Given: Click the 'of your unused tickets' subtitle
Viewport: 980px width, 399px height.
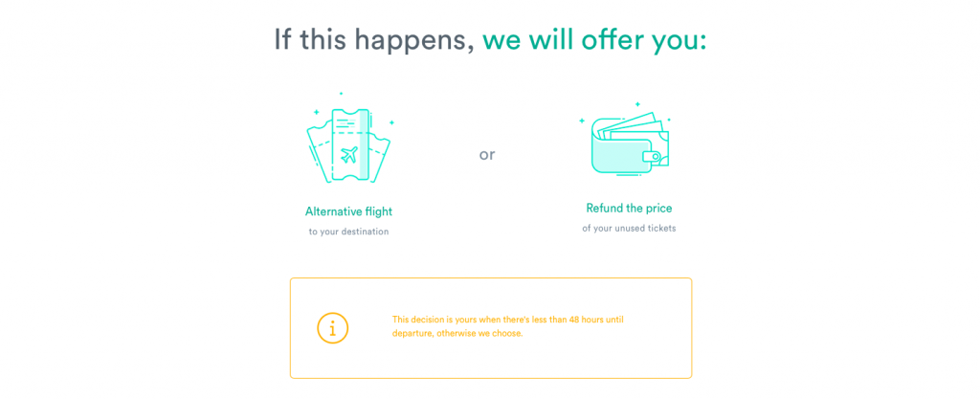Looking at the screenshot, I should pos(630,229).
